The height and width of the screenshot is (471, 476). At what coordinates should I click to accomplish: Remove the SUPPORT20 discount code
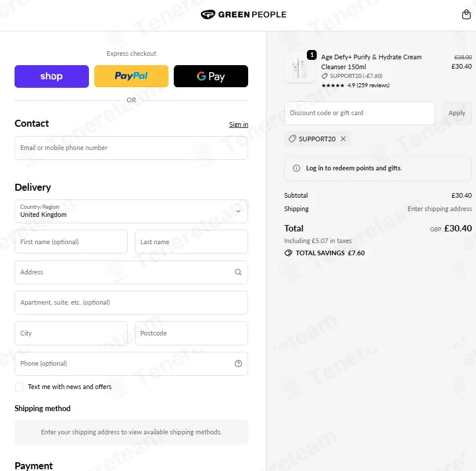pyautogui.click(x=343, y=139)
